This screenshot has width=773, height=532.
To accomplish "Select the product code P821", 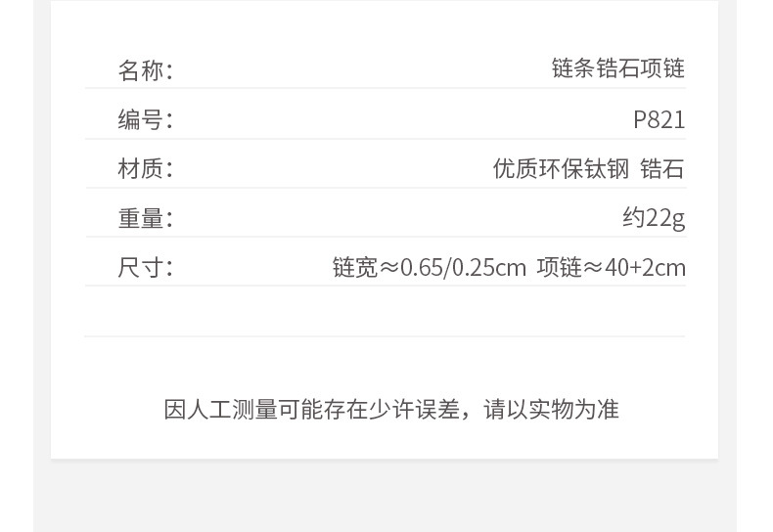I will 659,119.
